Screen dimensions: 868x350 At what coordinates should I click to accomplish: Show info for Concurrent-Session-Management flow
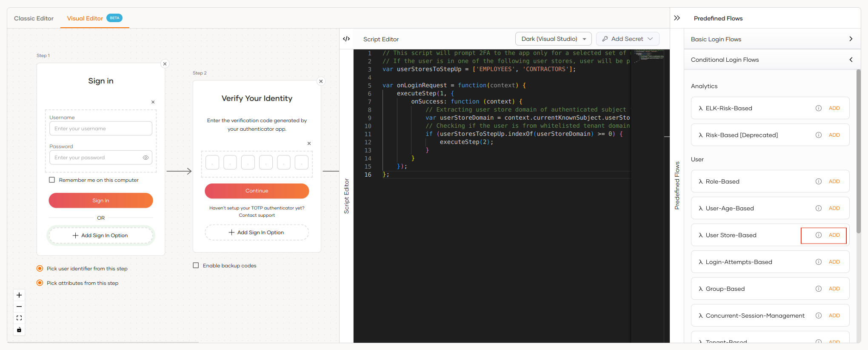pyautogui.click(x=819, y=316)
